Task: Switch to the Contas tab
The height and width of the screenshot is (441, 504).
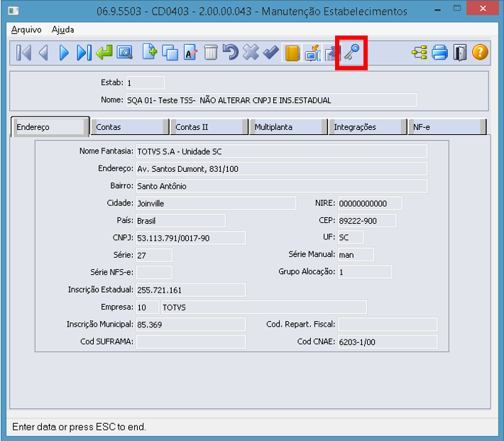Action: point(130,126)
